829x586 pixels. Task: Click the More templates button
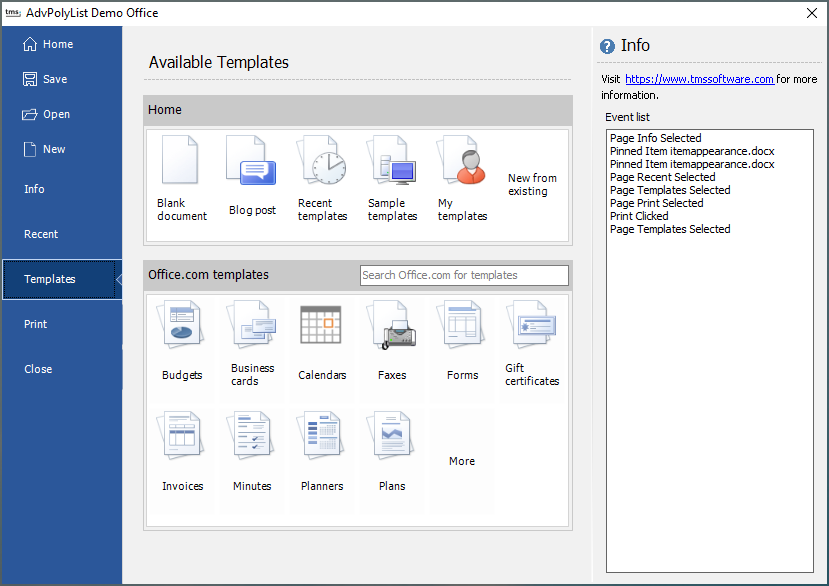coord(462,461)
